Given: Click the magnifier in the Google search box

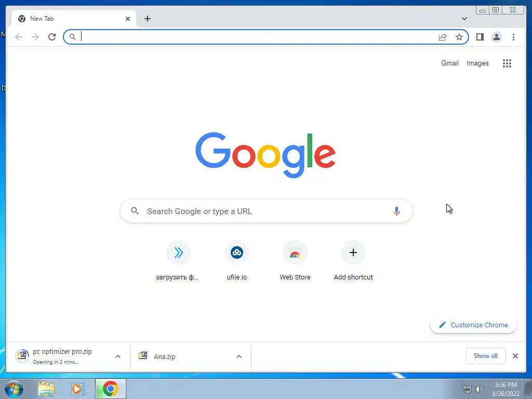Looking at the screenshot, I should click(135, 211).
